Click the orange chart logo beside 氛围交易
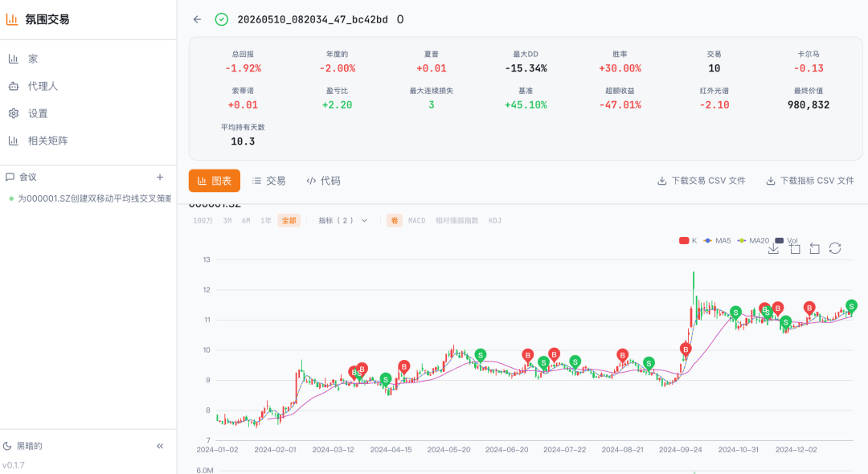The width and height of the screenshot is (868, 474). pyautogui.click(x=12, y=19)
